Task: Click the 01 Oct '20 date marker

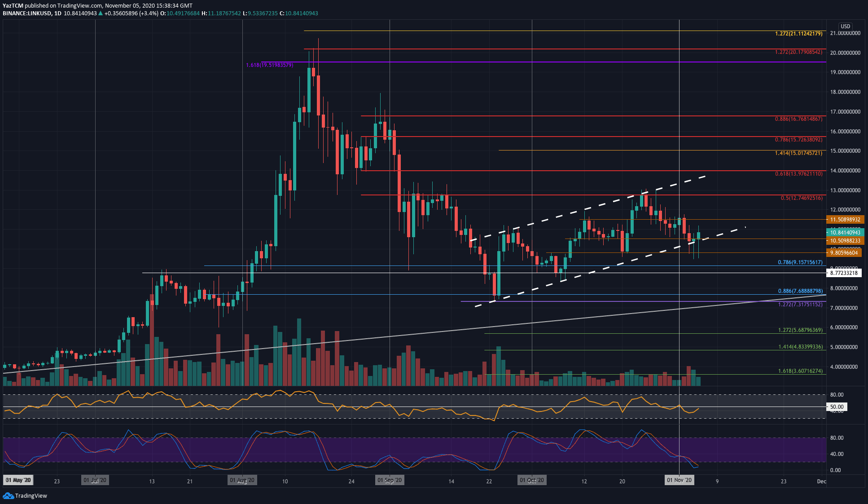Action: click(532, 480)
